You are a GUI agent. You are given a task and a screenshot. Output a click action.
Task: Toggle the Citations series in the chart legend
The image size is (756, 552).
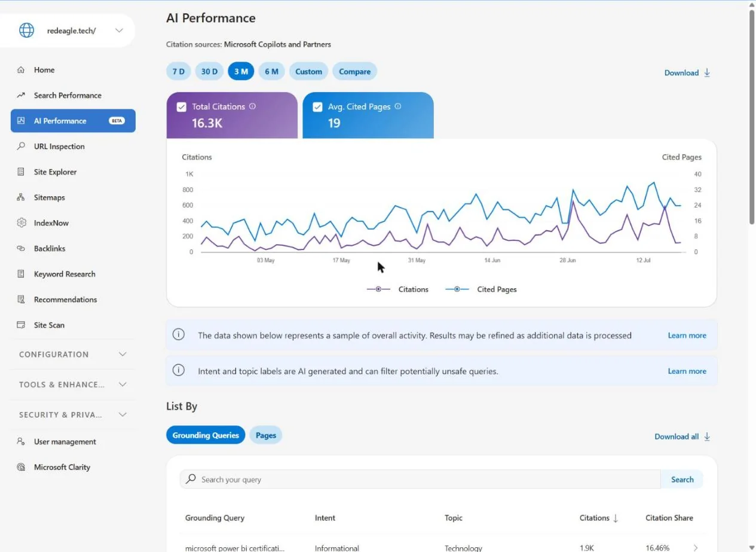[x=397, y=289]
